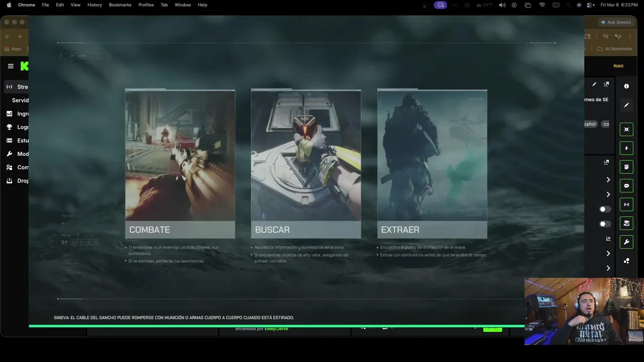Click the SINEVA tip text at bottom
The height and width of the screenshot is (362, 644).
point(174,318)
